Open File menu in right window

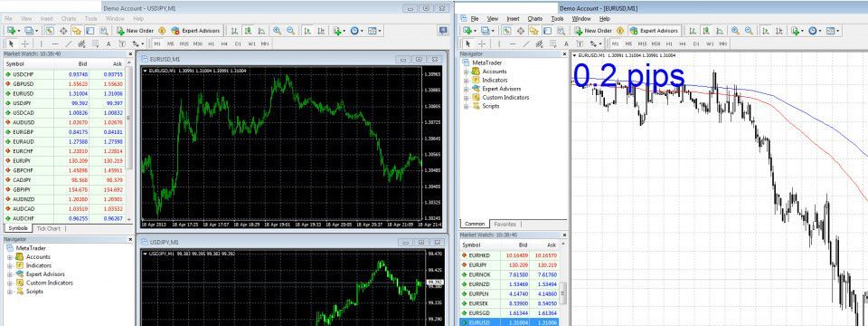click(475, 18)
